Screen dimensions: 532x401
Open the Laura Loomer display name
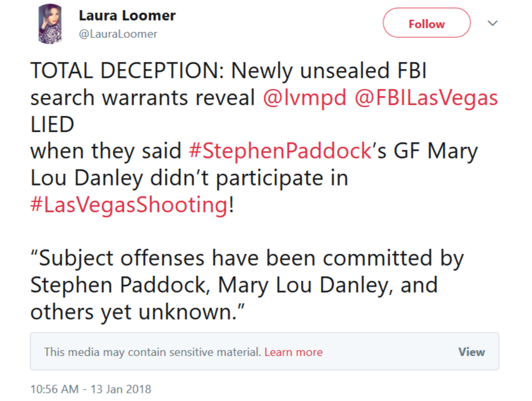point(127,15)
